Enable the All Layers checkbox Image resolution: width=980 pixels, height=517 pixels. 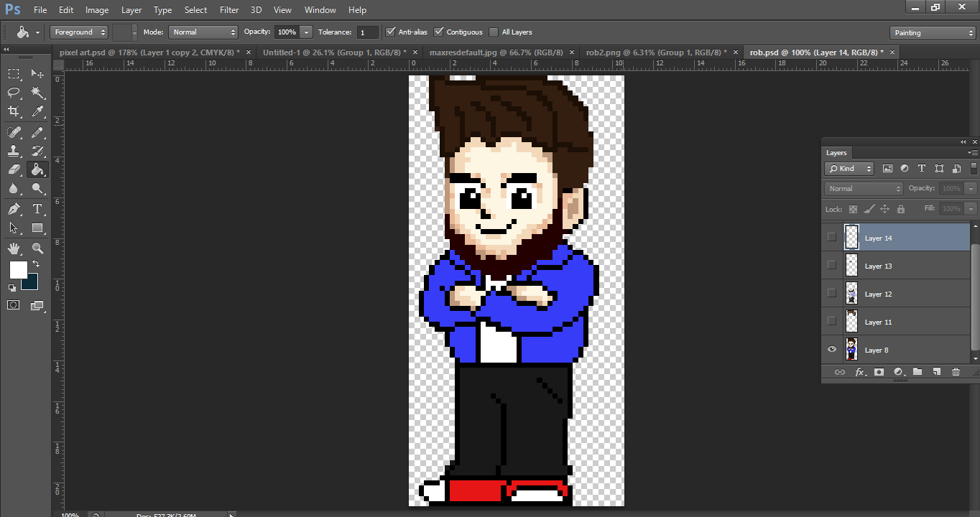click(x=493, y=32)
